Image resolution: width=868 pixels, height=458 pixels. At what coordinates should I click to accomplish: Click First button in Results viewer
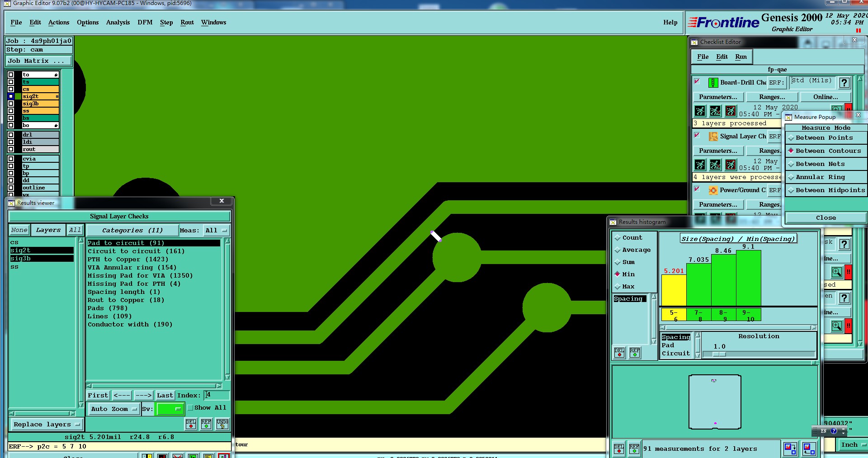click(x=98, y=395)
